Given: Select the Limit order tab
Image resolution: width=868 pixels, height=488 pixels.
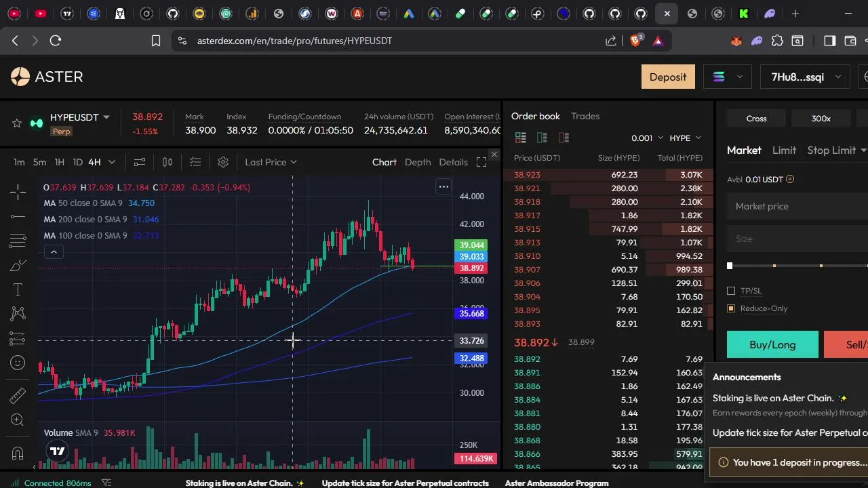Looking at the screenshot, I should pyautogui.click(x=784, y=150).
